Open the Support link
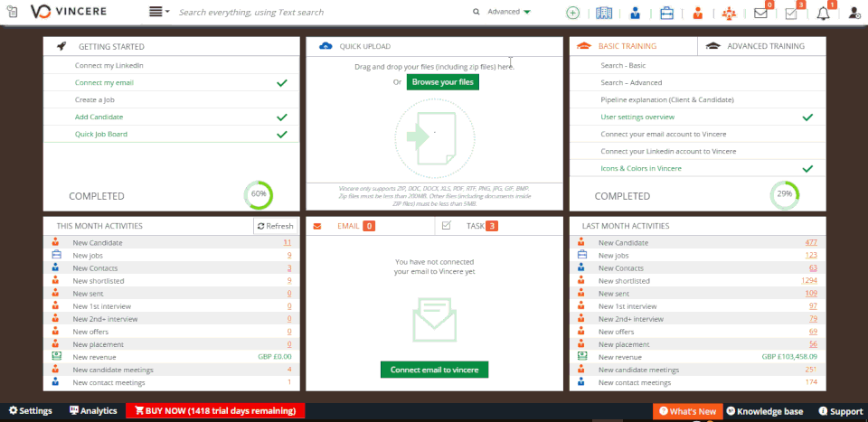The height and width of the screenshot is (422, 868). (841, 411)
